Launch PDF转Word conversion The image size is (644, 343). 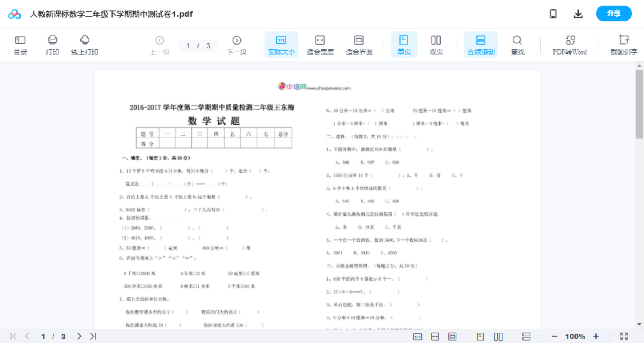tap(570, 45)
